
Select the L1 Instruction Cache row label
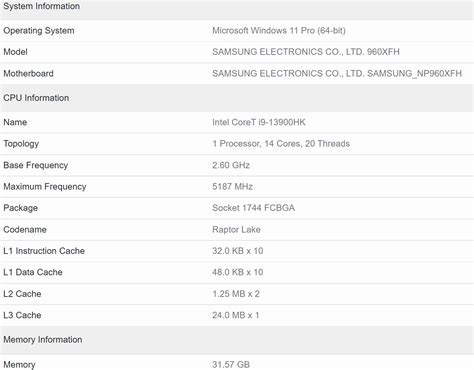tap(44, 251)
